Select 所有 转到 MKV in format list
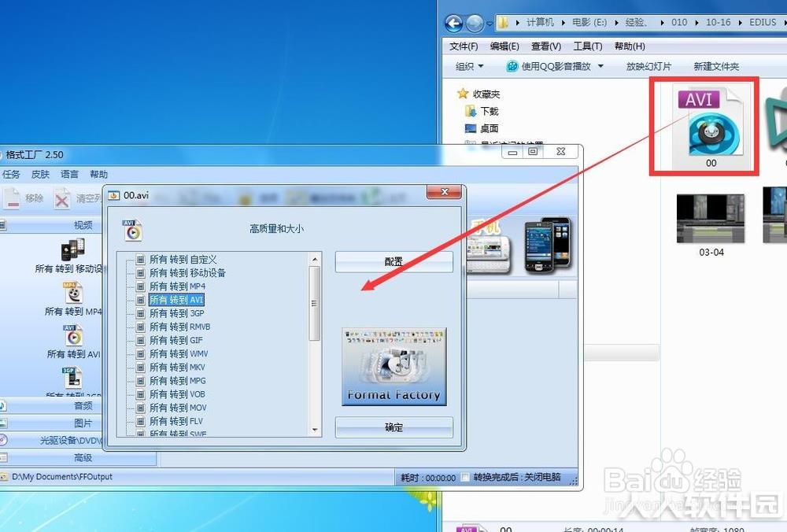The image size is (787, 532). pyautogui.click(x=177, y=368)
